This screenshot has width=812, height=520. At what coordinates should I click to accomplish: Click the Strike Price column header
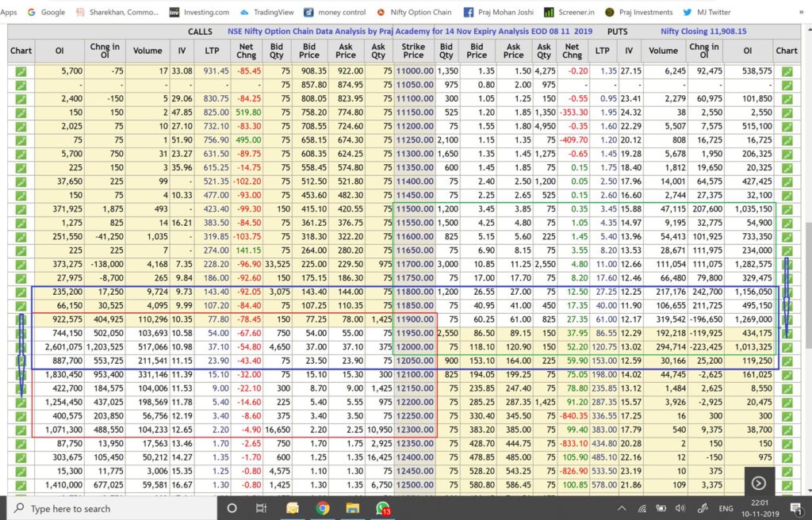pyautogui.click(x=413, y=50)
